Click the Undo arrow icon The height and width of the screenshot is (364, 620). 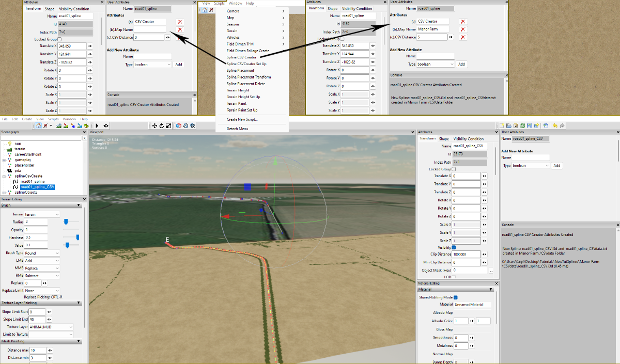555,125
